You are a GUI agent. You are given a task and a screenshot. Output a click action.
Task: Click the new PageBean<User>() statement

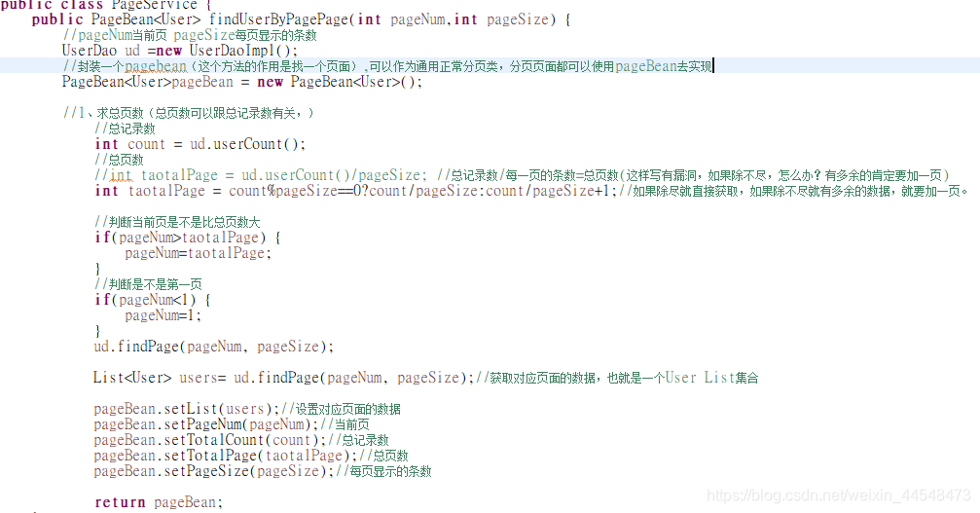340,82
